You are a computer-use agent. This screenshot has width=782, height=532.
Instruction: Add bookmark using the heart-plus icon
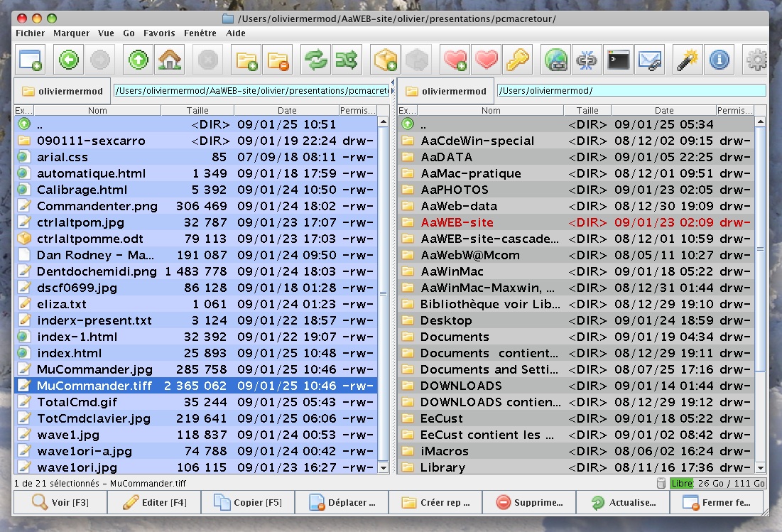[455, 60]
